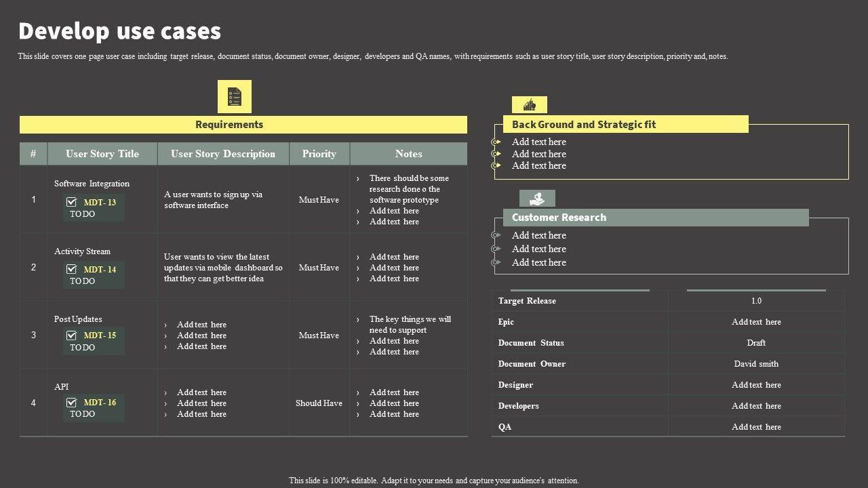
Task: Select row number 4 in requirements table
Action: [33, 403]
